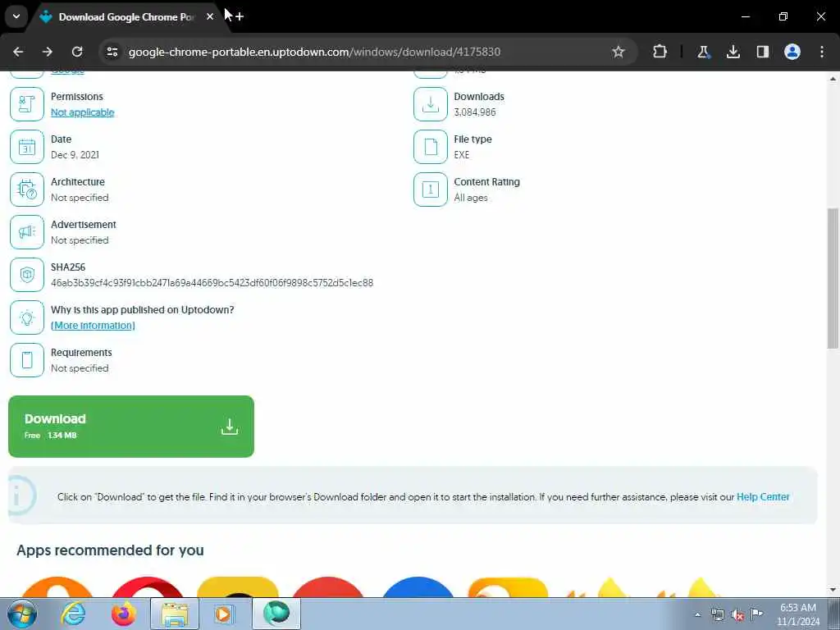Close the Download Google Chrome Portable tab

210,17
